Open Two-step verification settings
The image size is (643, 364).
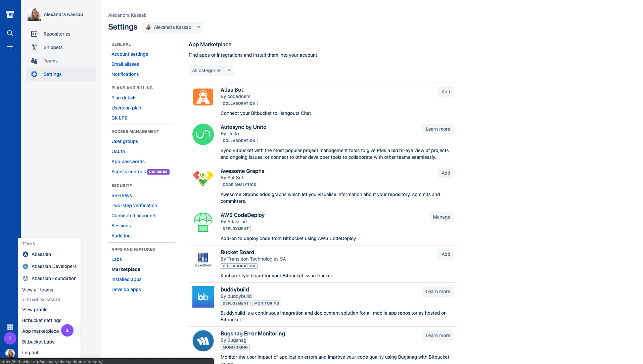click(x=134, y=206)
